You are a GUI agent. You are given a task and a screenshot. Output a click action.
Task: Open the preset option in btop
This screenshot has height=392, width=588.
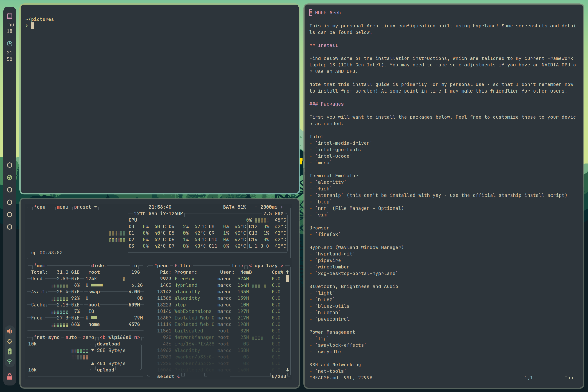click(x=82, y=207)
